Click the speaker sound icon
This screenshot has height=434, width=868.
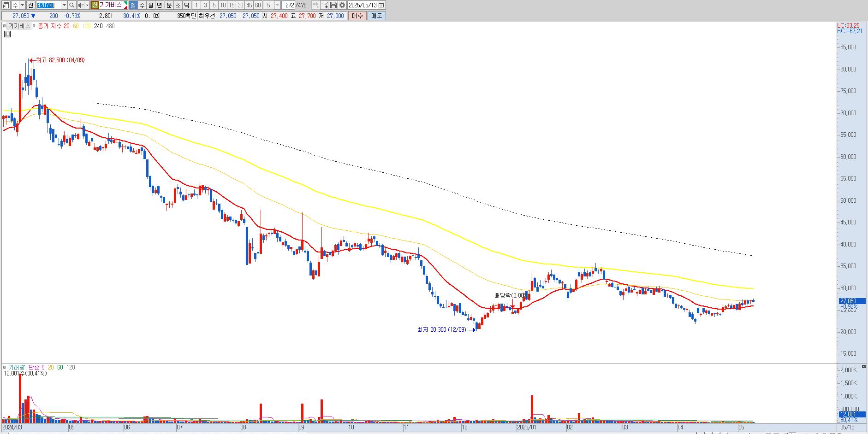[81, 5]
